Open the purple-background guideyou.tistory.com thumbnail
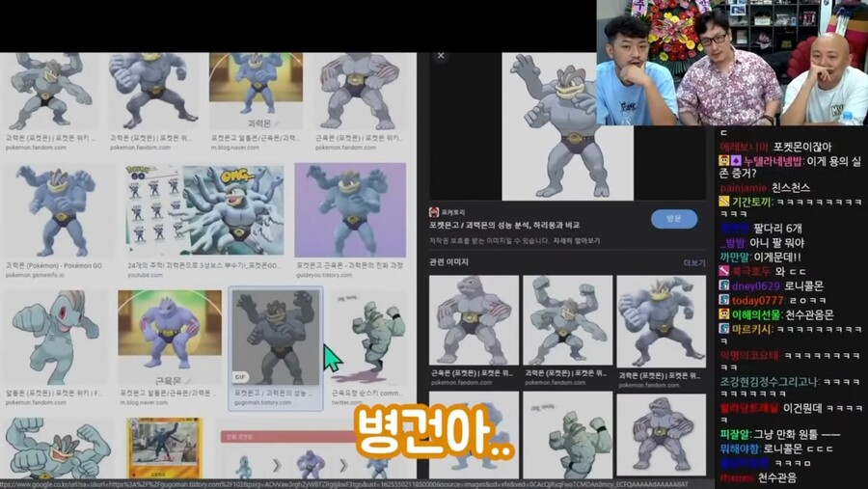This screenshot has height=489, width=868. 350,210
